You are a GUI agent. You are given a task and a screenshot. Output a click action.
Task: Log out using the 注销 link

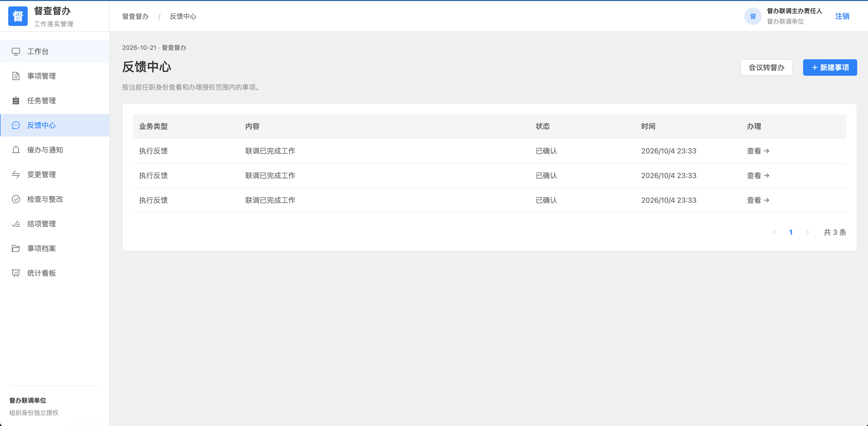842,16
